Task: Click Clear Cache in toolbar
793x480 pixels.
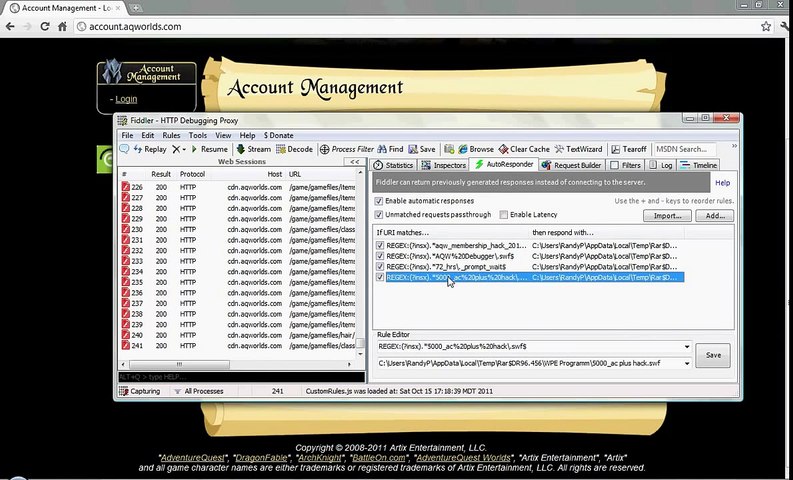Action: [524, 149]
